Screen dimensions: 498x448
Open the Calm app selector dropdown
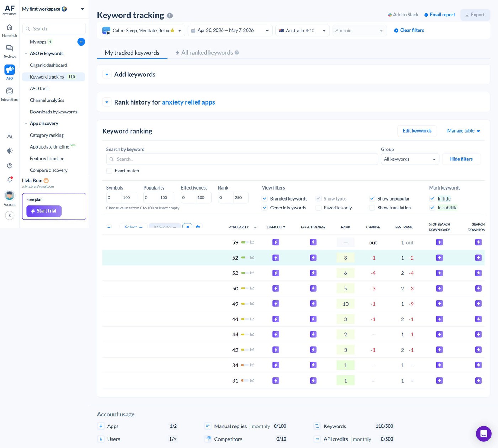coord(142,31)
